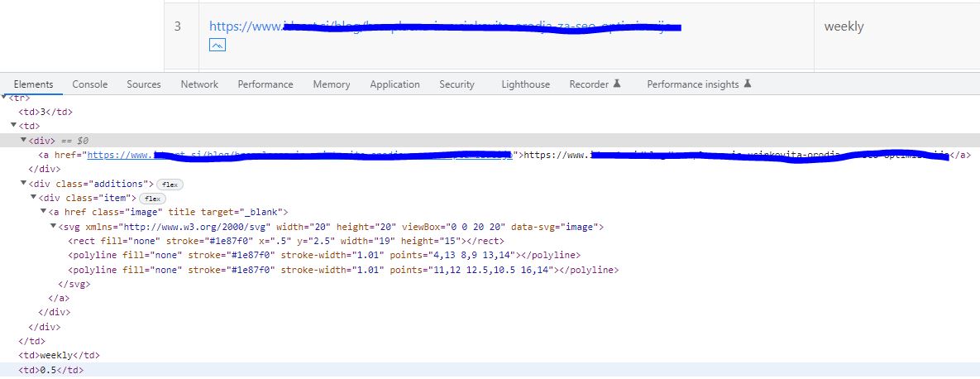This screenshot has height=379, width=980.
Task: Select the <td>0.5</td> line
Action: (x=50, y=370)
